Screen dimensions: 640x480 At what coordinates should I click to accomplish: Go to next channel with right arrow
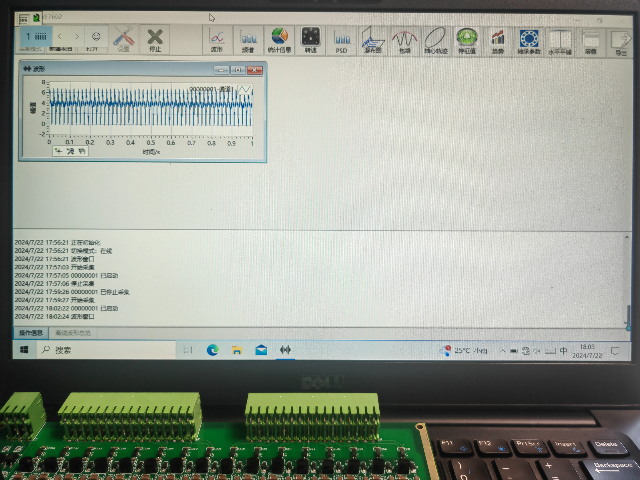click(x=77, y=36)
